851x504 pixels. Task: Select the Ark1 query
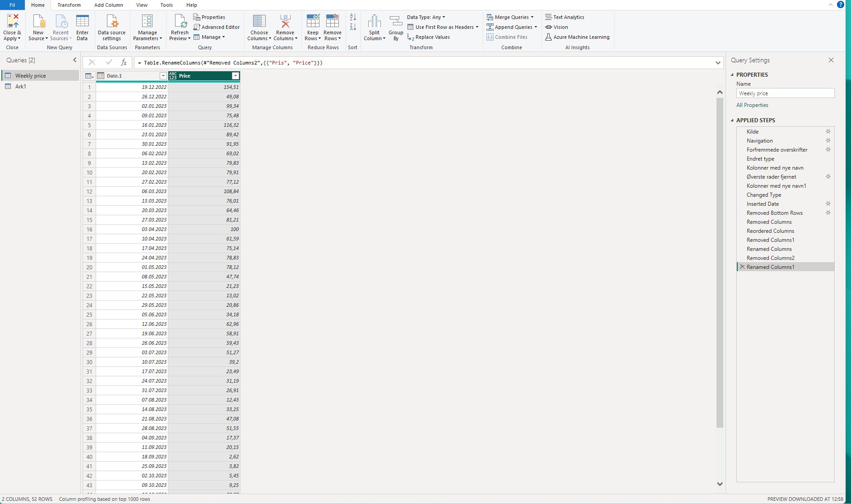tap(40, 86)
